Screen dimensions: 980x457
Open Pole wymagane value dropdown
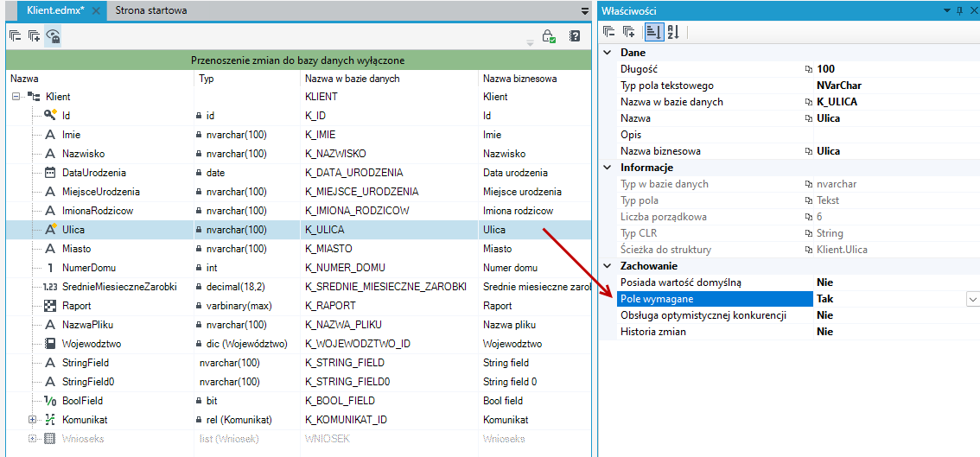pyautogui.click(x=972, y=300)
